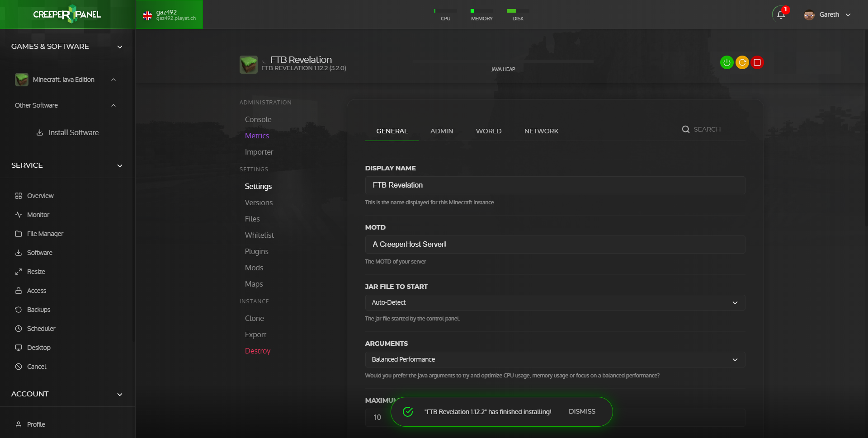Click the Minecraft grass block sidebar icon
The width and height of the screenshot is (868, 438).
coord(22,80)
